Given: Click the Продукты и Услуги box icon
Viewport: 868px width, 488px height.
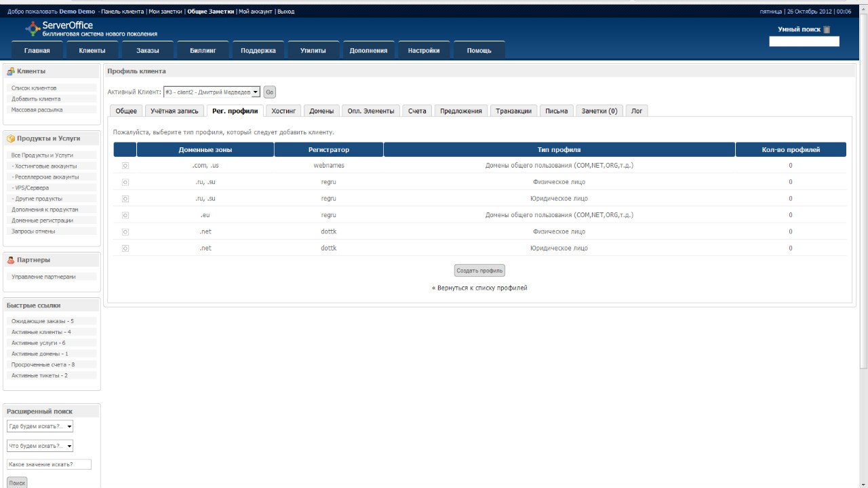Looking at the screenshot, I should point(11,138).
